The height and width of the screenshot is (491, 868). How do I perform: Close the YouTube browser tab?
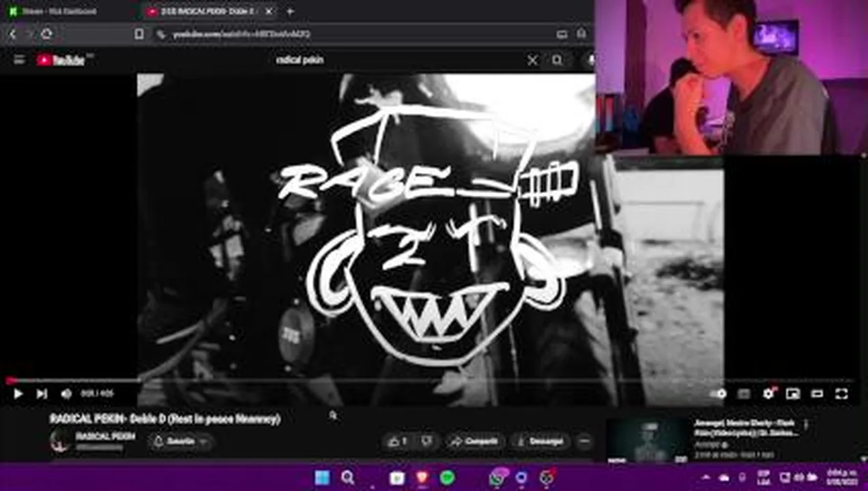click(269, 12)
